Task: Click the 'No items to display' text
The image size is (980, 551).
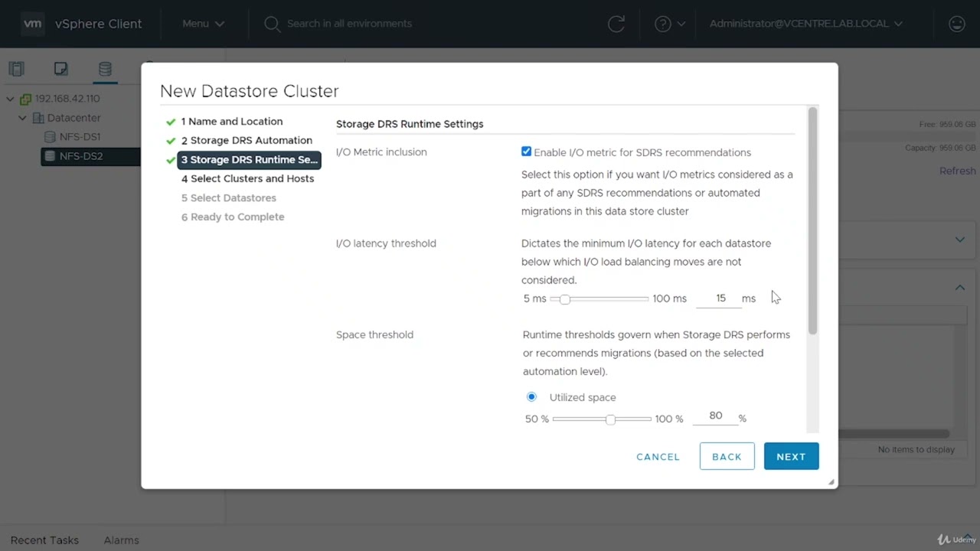Action: [916, 449]
